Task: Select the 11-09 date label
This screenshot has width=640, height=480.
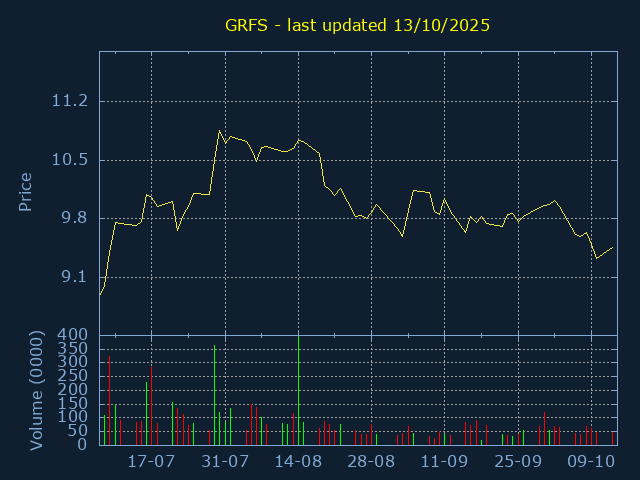Action: coord(444,462)
